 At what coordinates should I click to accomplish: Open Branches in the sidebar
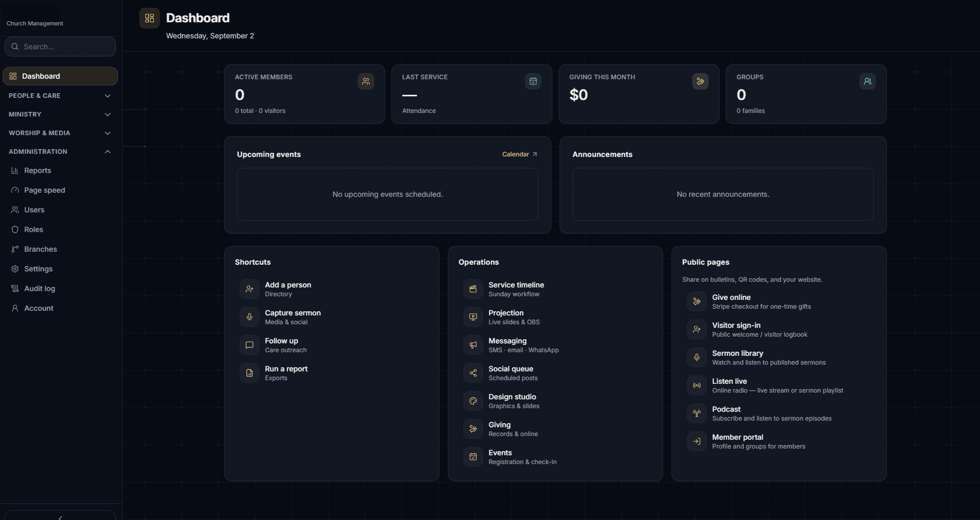pyautogui.click(x=60, y=249)
